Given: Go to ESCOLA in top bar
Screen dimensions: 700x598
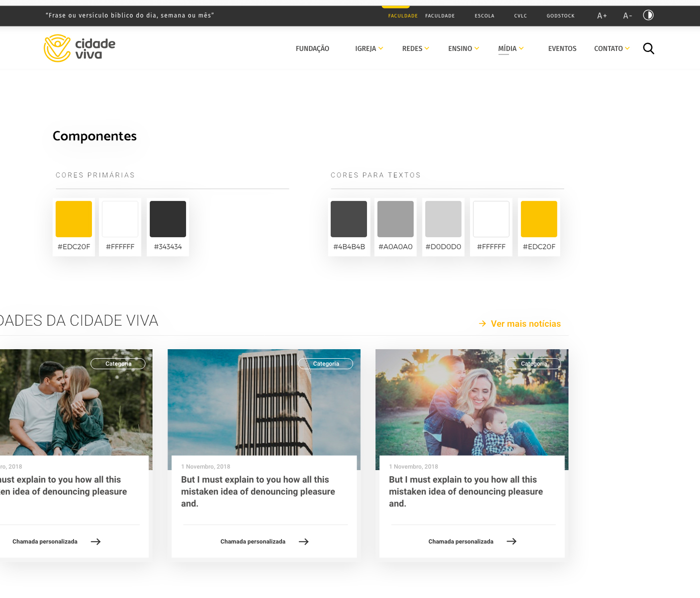Looking at the screenshot, I should click(484, 16).
